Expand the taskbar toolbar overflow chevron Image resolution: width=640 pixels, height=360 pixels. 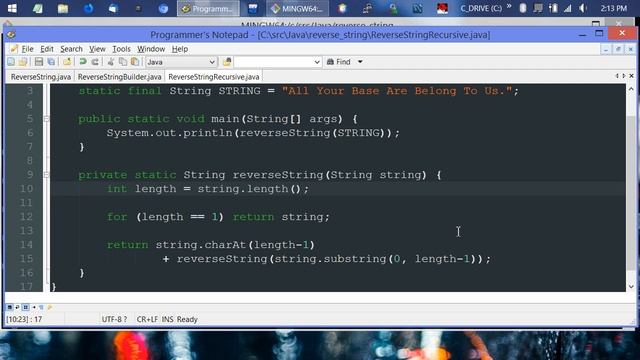[509, 7]
